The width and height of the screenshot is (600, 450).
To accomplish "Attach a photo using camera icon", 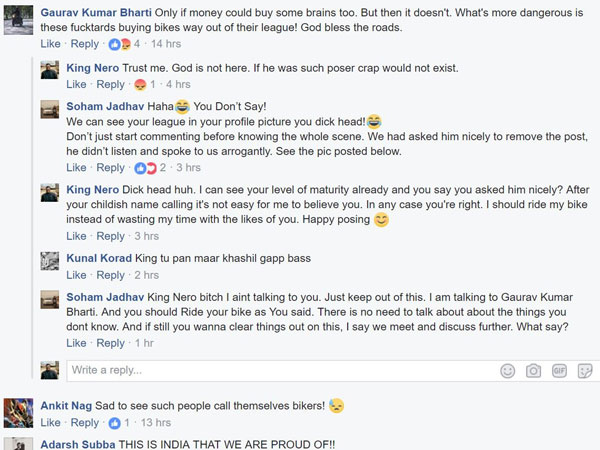I will (x=534, y=370).
